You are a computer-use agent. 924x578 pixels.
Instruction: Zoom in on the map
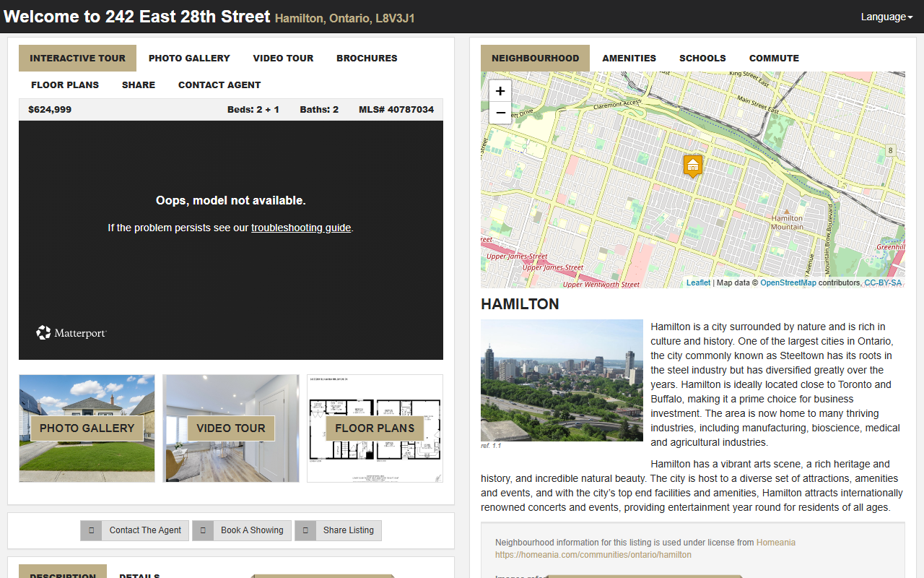click(500, 91)
